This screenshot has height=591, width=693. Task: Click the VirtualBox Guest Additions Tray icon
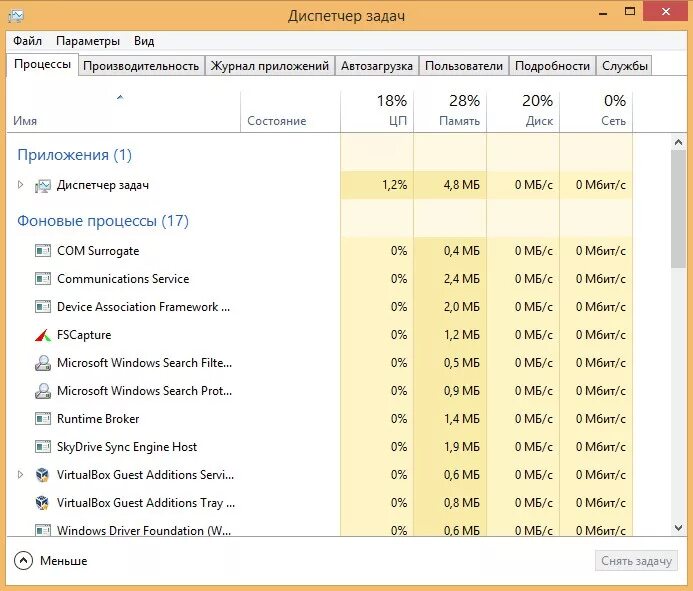click(x=42, y=503)
